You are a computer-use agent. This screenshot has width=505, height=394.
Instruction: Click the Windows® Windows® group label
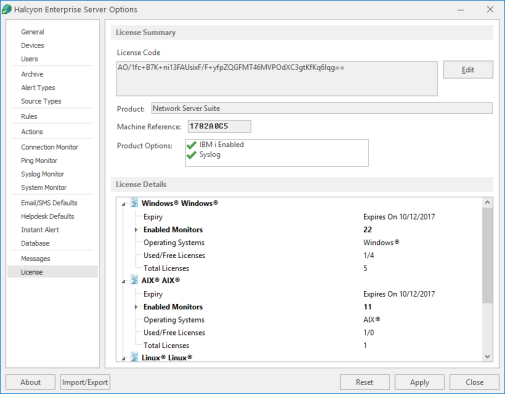(x=180, y=203)
